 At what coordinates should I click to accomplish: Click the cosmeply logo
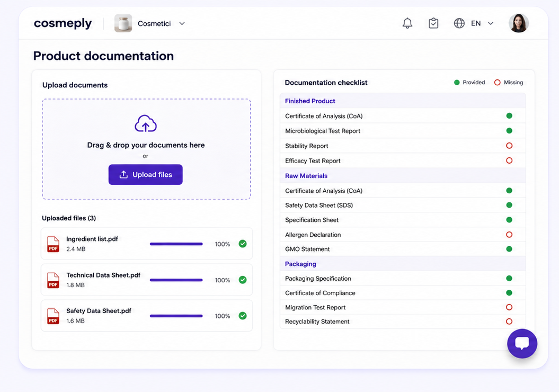63,23
